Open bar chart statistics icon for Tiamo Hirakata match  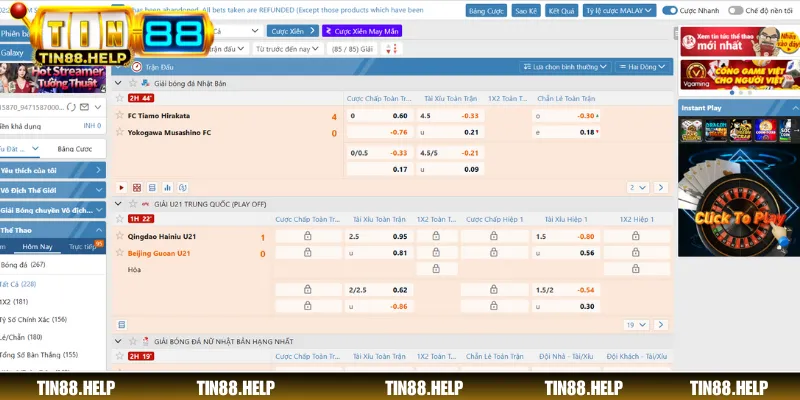point(167,187)
